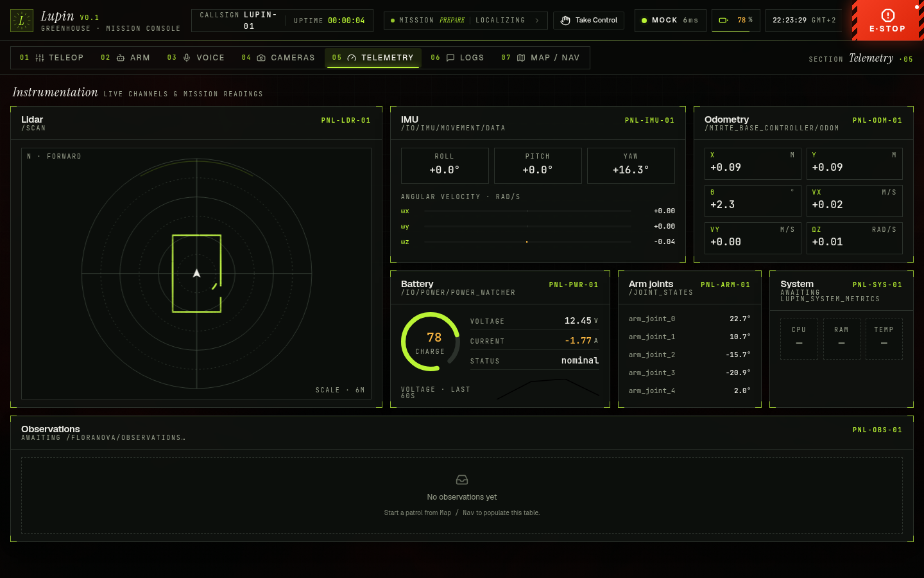Click the MOCK 6ms connection indicator
This screenshot has height=578, width=924.
(x=671, y=21)
